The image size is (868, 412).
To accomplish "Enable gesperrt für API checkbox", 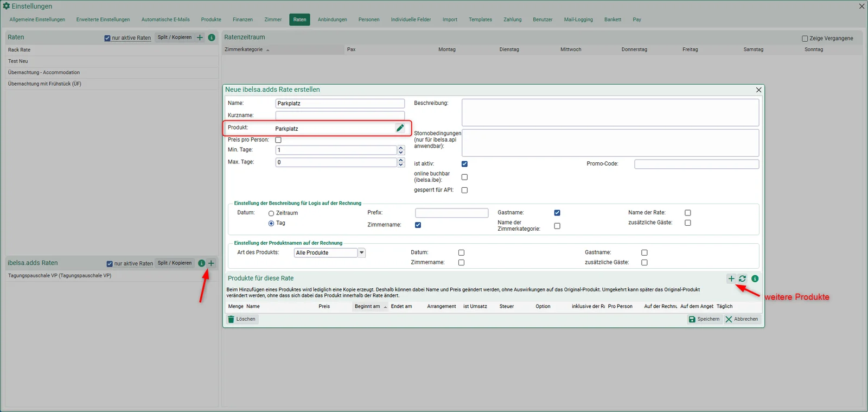I will [464, 190].
